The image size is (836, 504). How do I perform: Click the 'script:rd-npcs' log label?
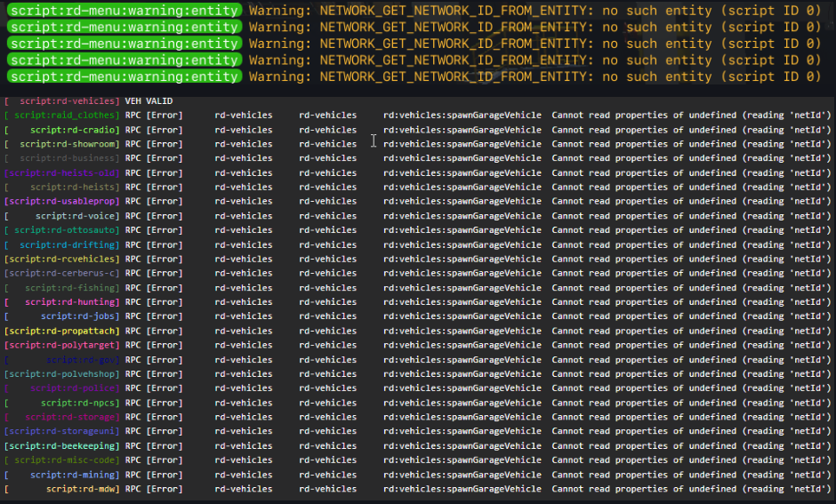click(62, 403)
